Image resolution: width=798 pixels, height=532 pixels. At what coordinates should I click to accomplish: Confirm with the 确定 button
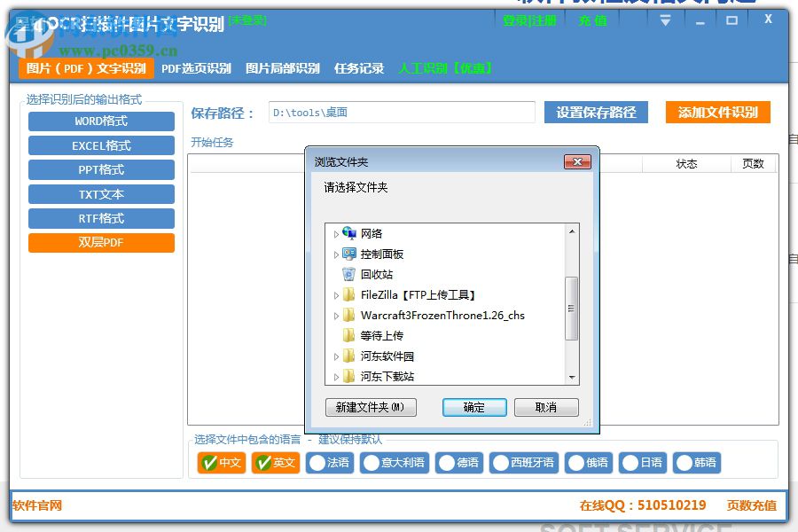pos(474,407)
